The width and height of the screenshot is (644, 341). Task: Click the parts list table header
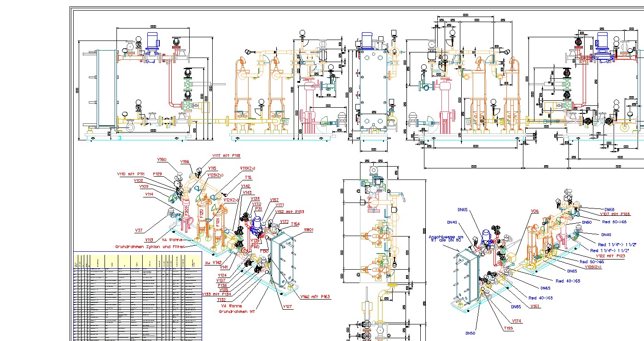[x=138, y=261]
